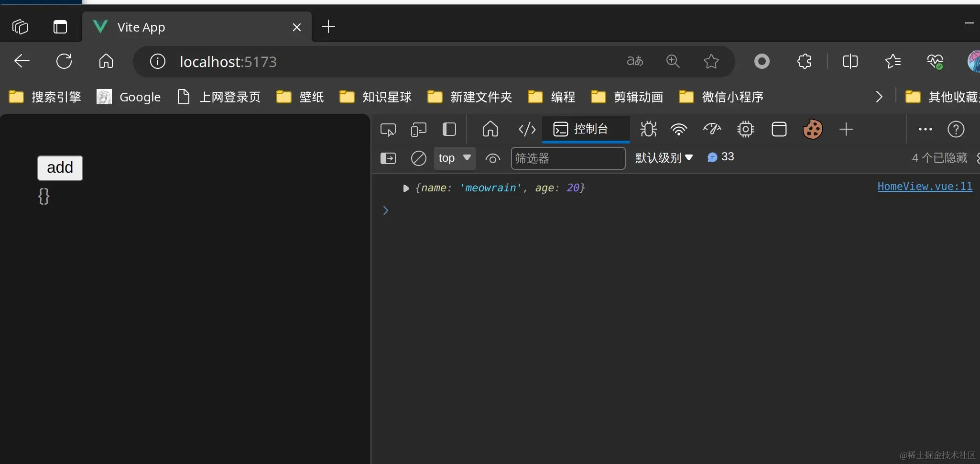The height and width of the screenshot is (464, 980).
Task: Click the console prompt chevron
Action: (x=386, y=210)
